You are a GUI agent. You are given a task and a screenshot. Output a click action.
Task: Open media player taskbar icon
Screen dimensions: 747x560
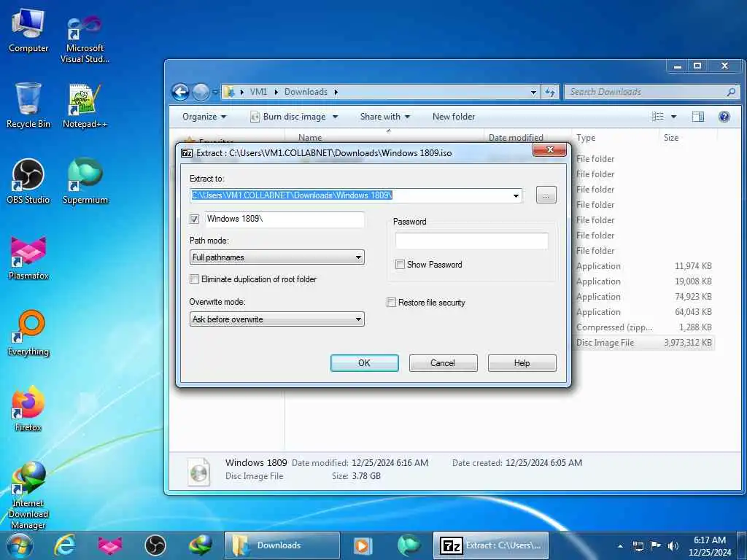[x=363, y=545]
